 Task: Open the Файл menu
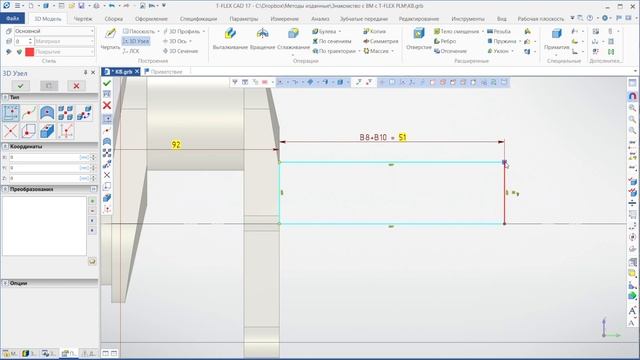[13, 19]
